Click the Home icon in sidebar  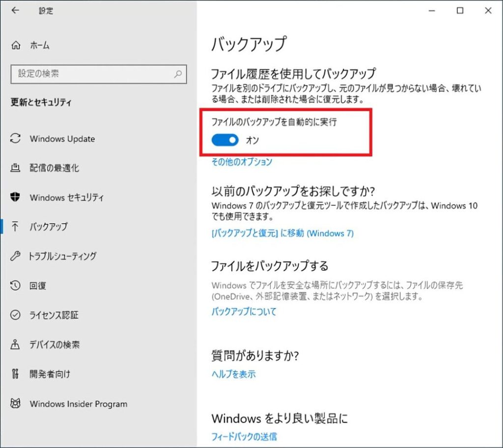[x=16, y=46]
